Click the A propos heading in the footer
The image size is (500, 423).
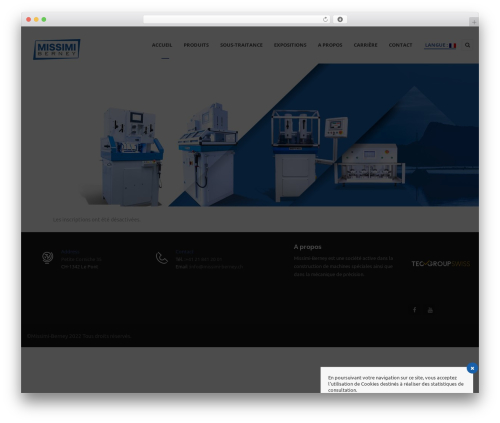click(307, 247)
